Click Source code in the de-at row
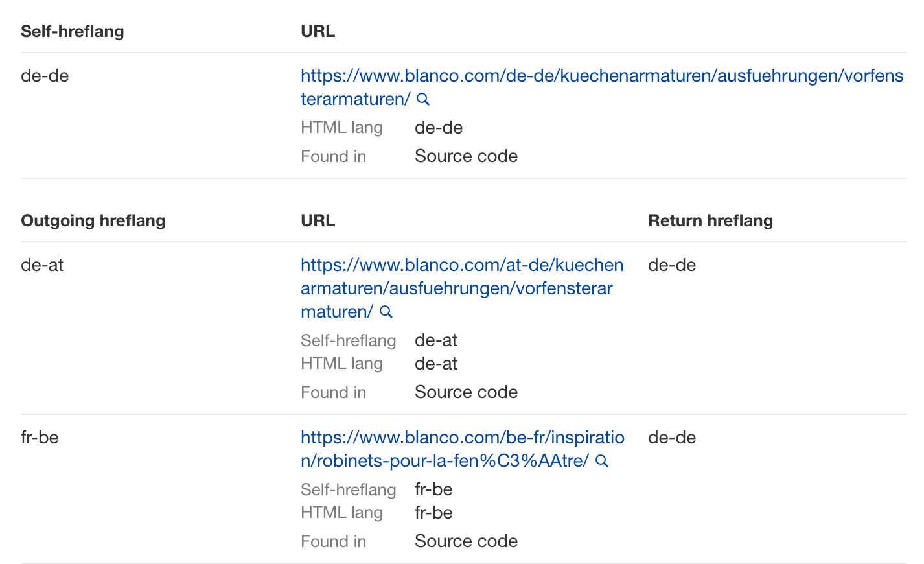This screenshot has width=924, height=564. (465, 392)
